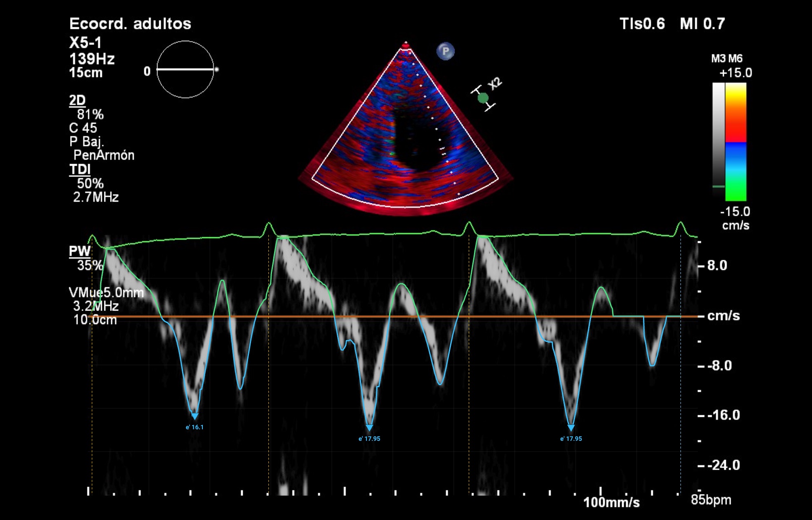Click the PenArmón setting text
The height and width of the screenshot is (520, 812).
(104, 155)
